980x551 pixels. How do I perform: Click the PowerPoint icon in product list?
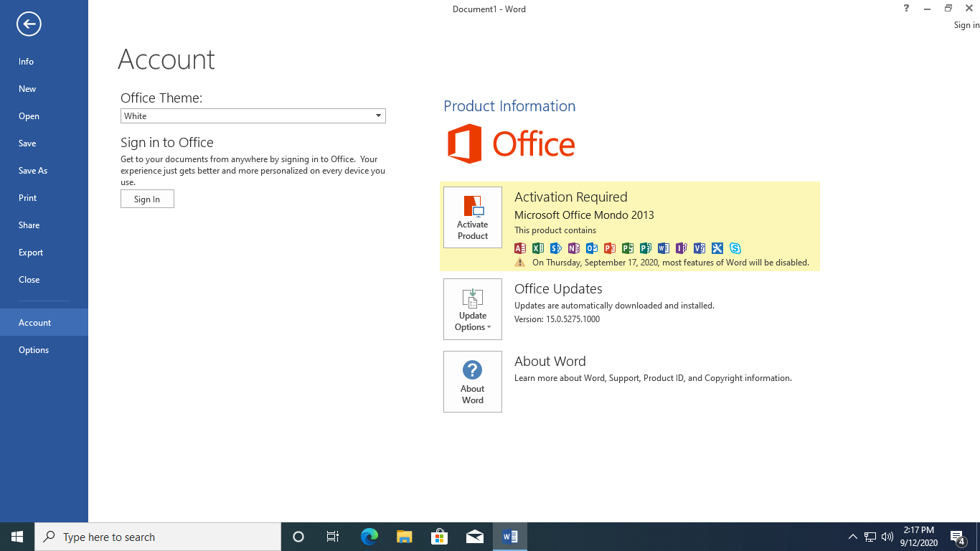(610, 248)
